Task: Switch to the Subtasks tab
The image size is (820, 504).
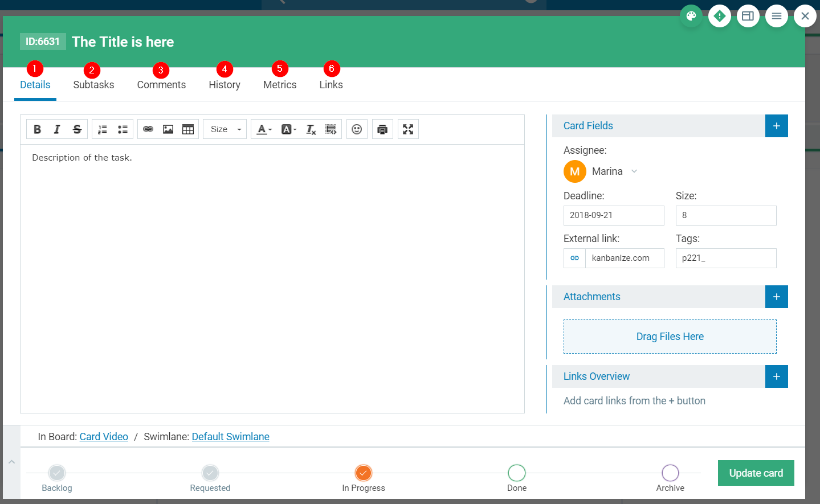Action: click(93, 84)
